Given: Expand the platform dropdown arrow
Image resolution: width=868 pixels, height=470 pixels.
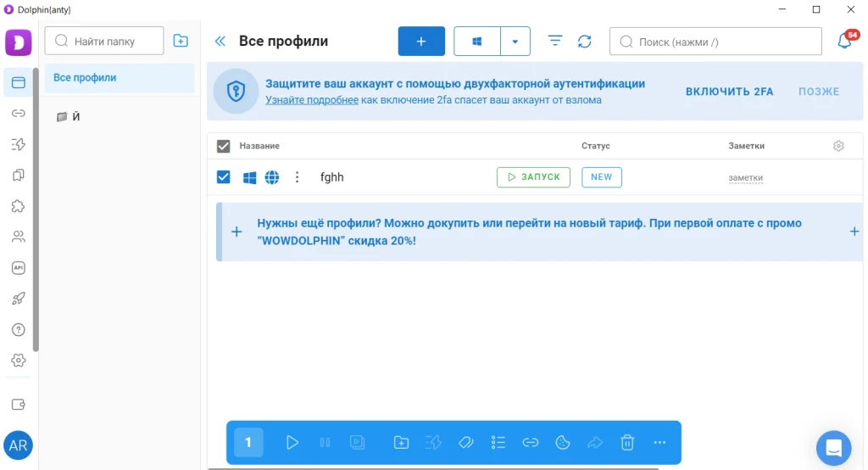Looking at the screenshot, I should tap(515, 41).
